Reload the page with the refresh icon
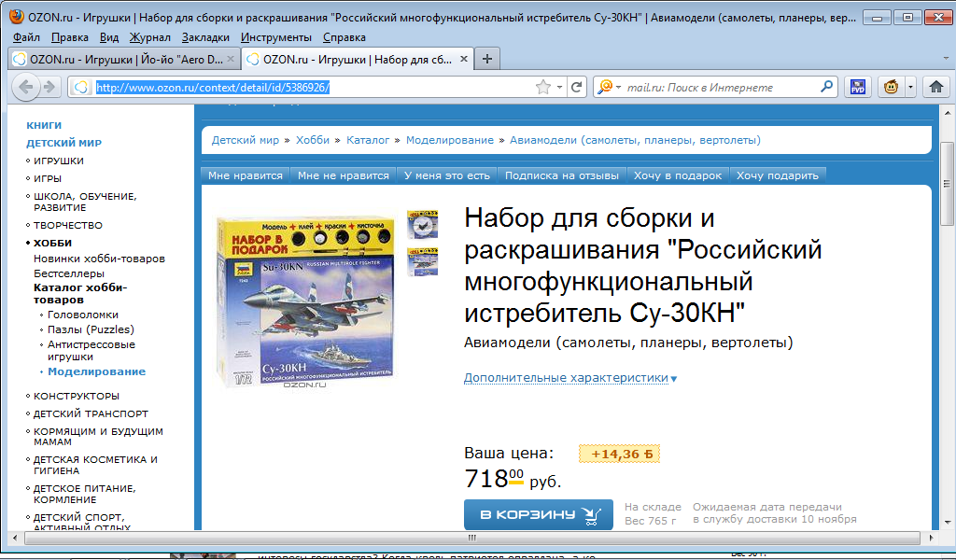 point(576,87)
